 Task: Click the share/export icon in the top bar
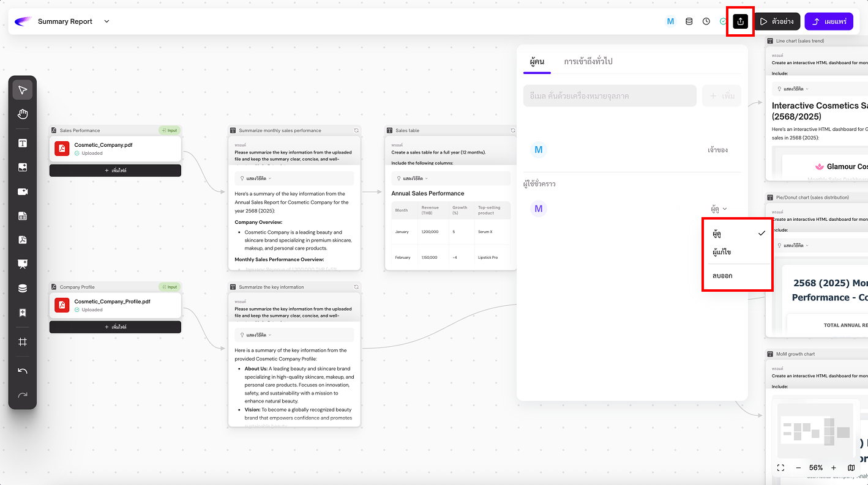pyautogui.click(x=740, y=21)
